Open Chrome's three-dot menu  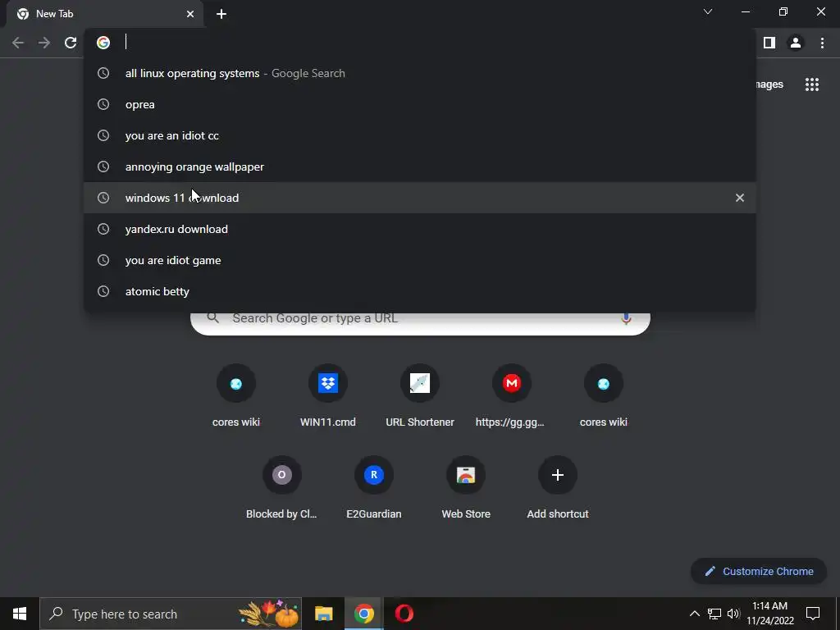pyautogui.click(x=822, y=43)
